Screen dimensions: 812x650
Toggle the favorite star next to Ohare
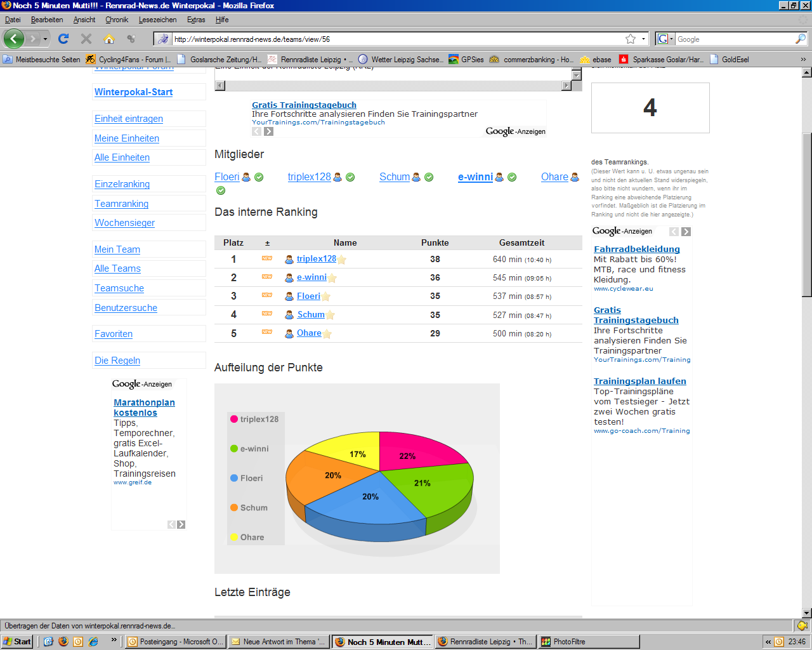click(327, 334)
